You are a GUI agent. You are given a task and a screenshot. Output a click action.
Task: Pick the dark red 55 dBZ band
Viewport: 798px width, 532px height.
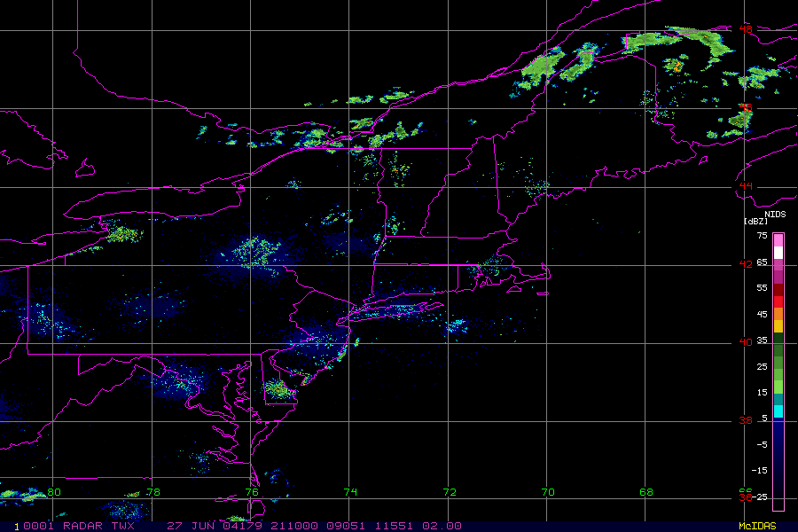(778, 290)
